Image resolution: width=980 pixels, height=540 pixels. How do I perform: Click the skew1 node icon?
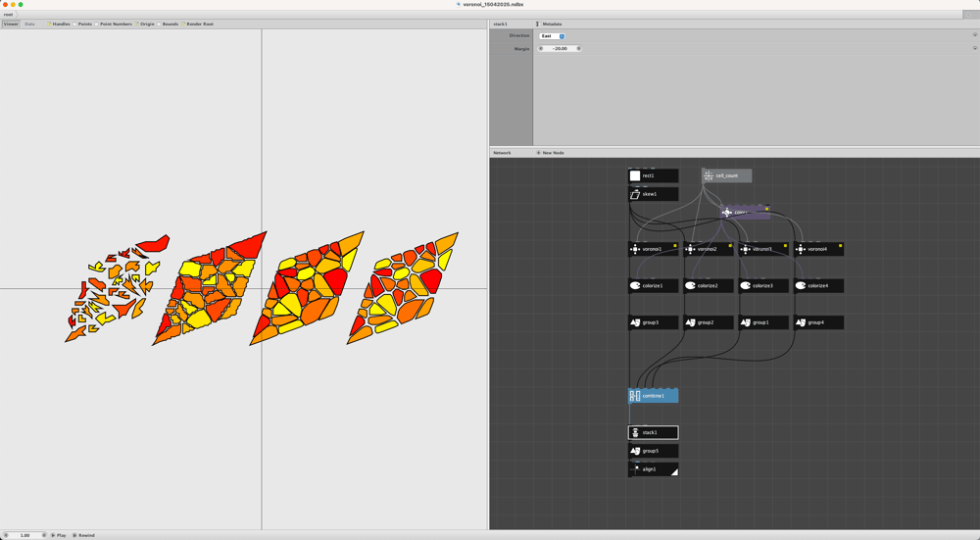pos(635,194)
